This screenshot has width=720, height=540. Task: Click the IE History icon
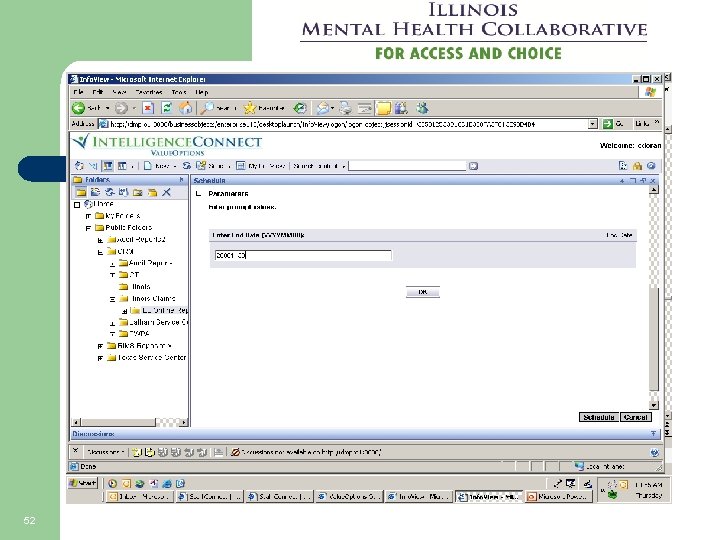300,108
